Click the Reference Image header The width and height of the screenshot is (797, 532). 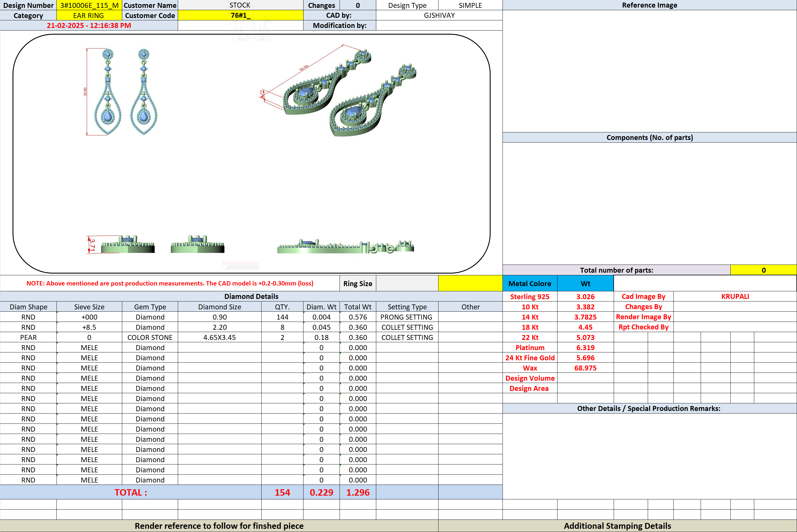coord(649,5)
